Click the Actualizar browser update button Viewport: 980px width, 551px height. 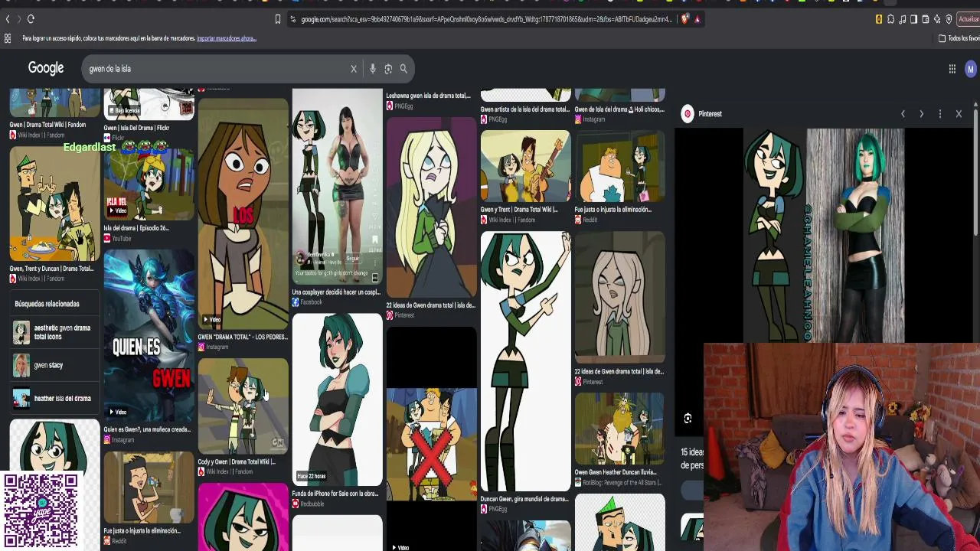coord(968,19)
